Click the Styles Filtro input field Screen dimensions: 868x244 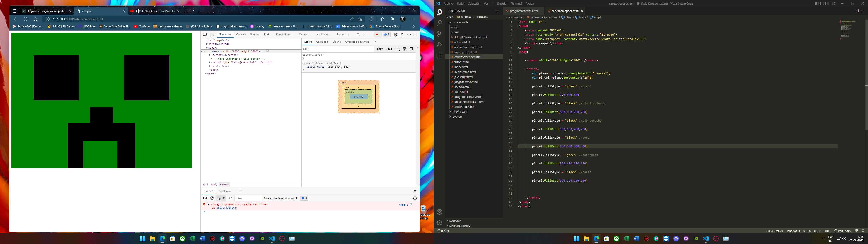pyautogui.click(x=338, y=49)
